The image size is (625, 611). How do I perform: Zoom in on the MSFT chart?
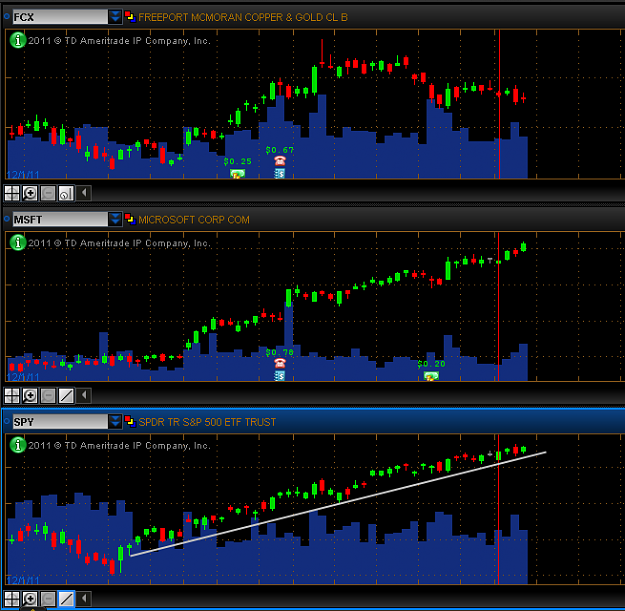tap(30, 396)
